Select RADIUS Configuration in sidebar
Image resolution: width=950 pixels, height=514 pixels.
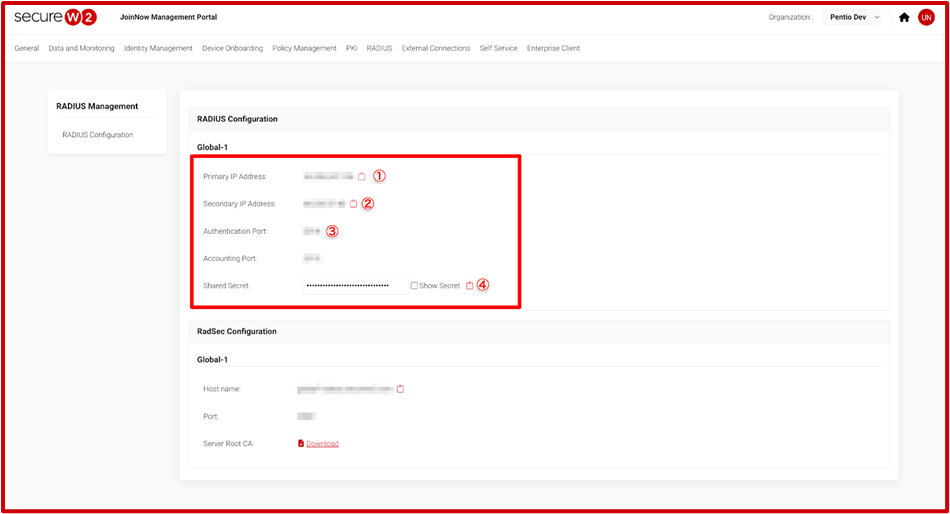(x=97, y=134)
